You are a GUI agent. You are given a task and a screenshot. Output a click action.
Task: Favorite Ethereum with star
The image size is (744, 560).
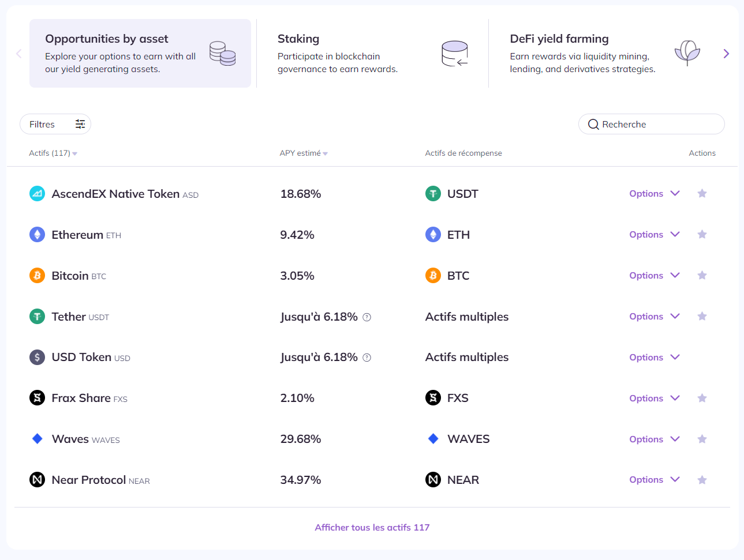(702, 234)
